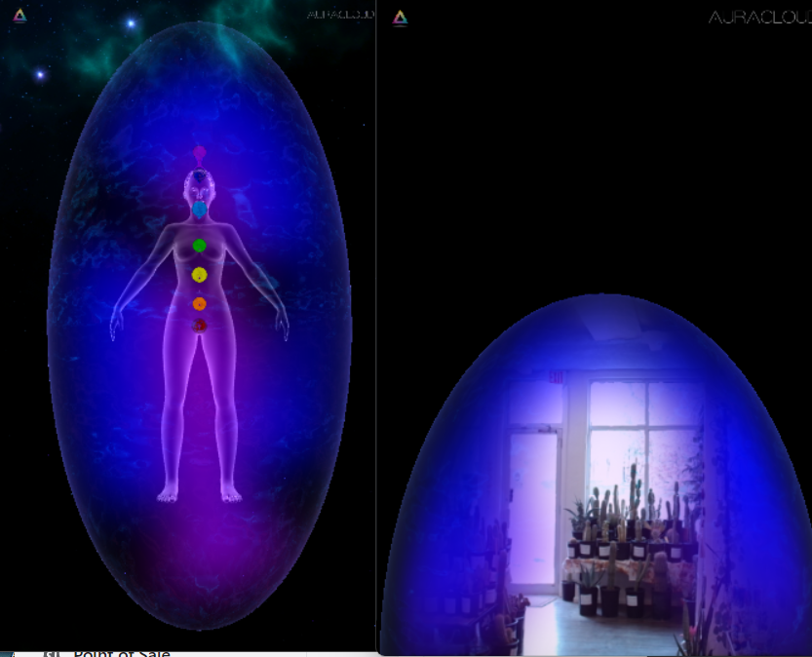Click the body figure's left hand
Screen dimensions: 812x657
click(x=282, y=327)
